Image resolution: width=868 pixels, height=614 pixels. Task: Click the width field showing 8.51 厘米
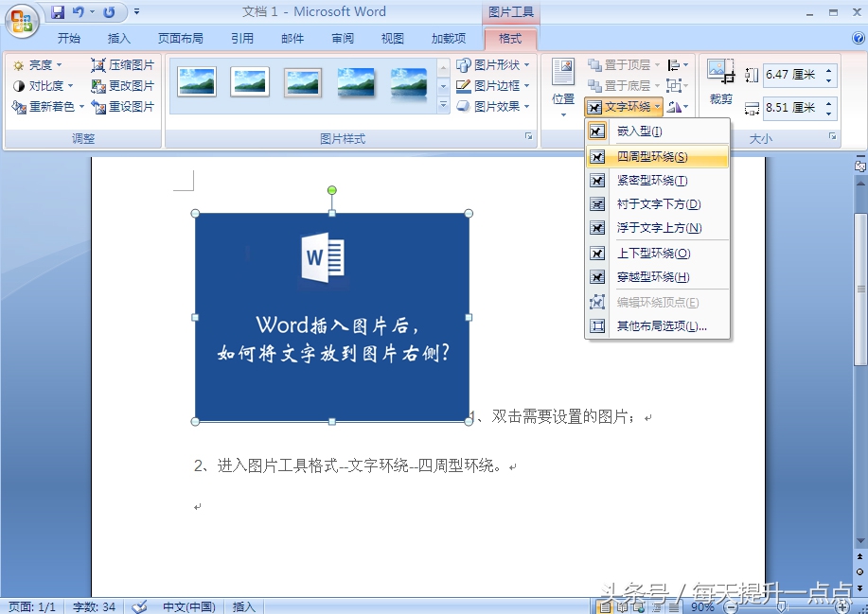[x=793, y=107]
